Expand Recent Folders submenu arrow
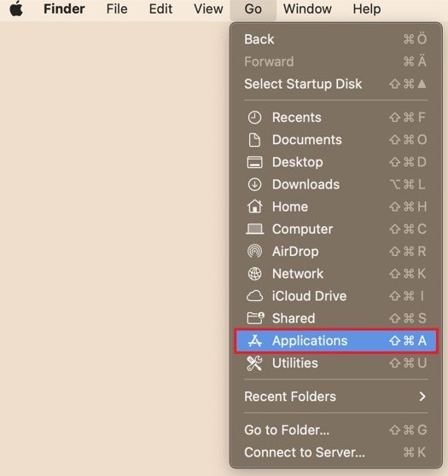448x476 pixels. click(x=422, y=397)
